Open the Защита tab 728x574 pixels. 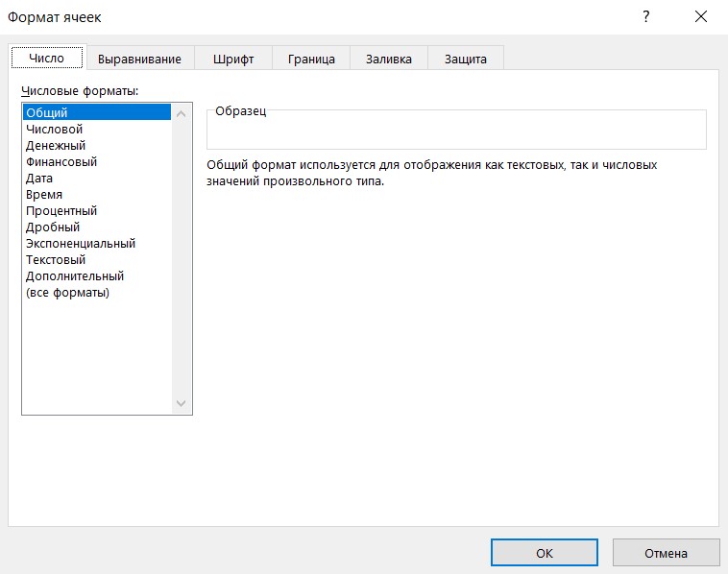click(465, 59)
